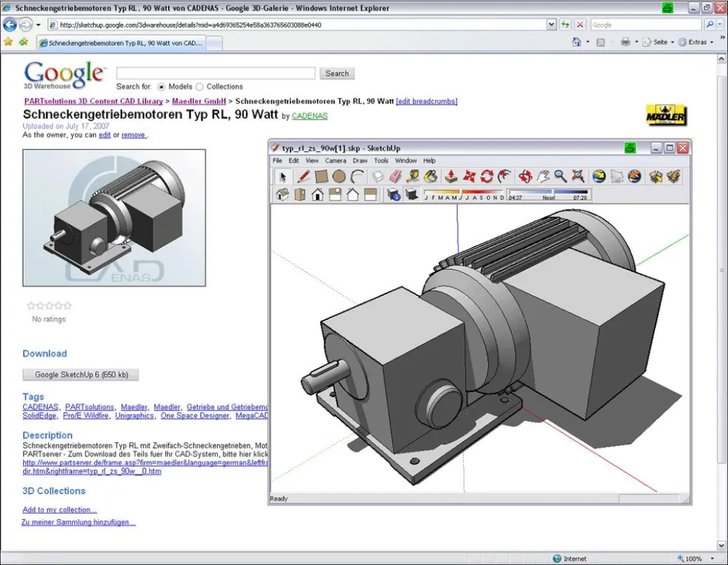Expand the address bar history dropdown

click(x=551, y=25)
